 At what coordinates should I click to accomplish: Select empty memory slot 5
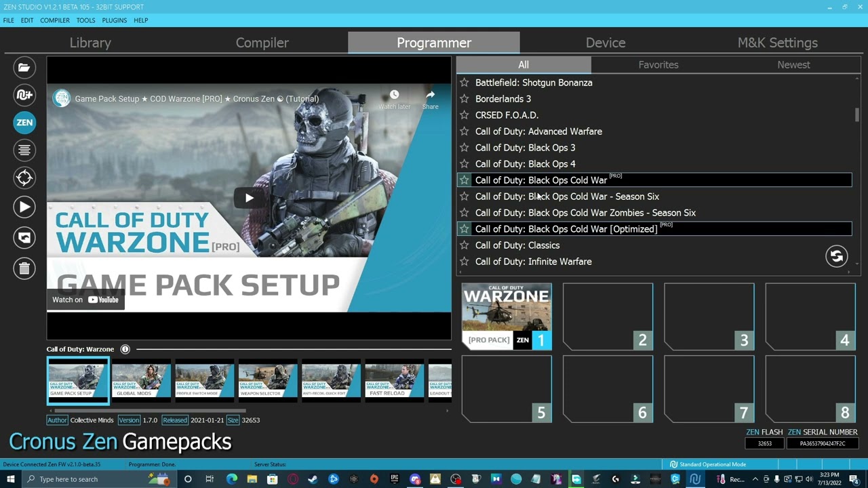507,389
